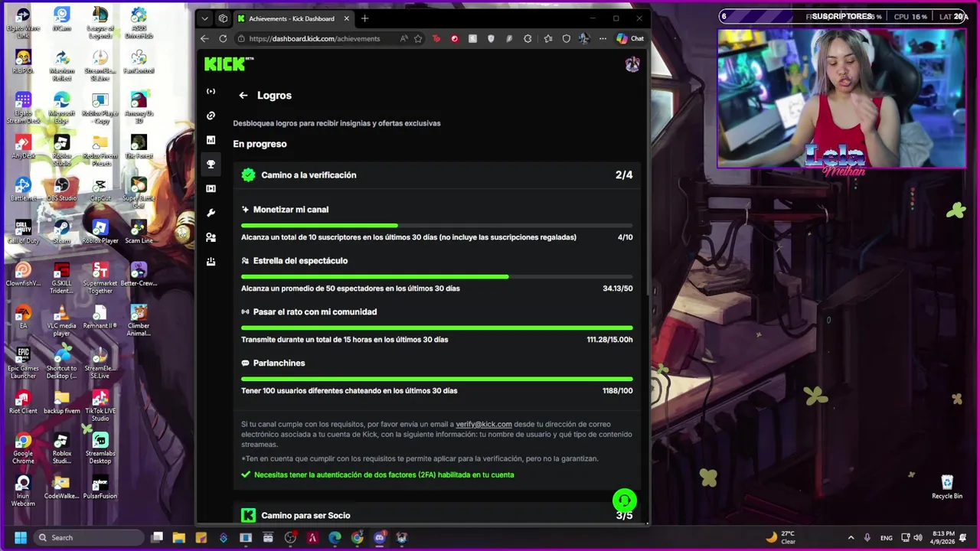Open the tab actions dropdown arrow
This screenshot has width=980, height=551.
[204, 18]
